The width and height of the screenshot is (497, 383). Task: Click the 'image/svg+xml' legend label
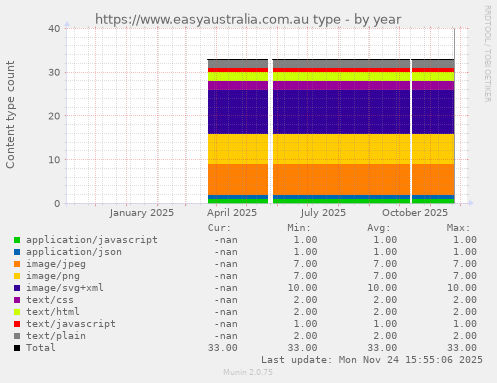pos(65,288)
